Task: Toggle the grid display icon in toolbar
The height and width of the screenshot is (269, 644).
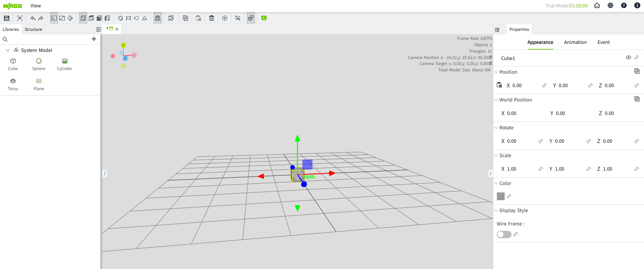Action: point(158,18)
